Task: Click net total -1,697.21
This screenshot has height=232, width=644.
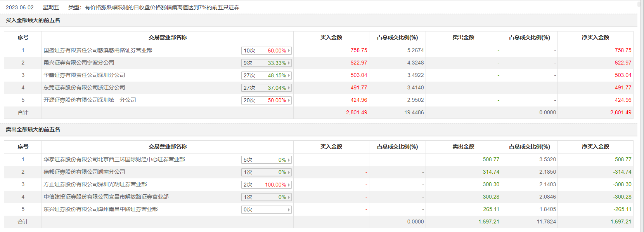Action: (620, 222)
